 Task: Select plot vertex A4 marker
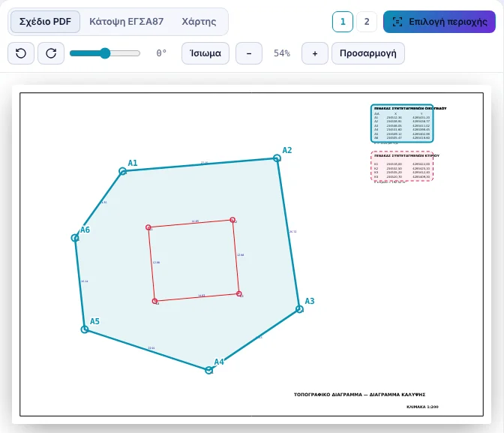[208, 370]
